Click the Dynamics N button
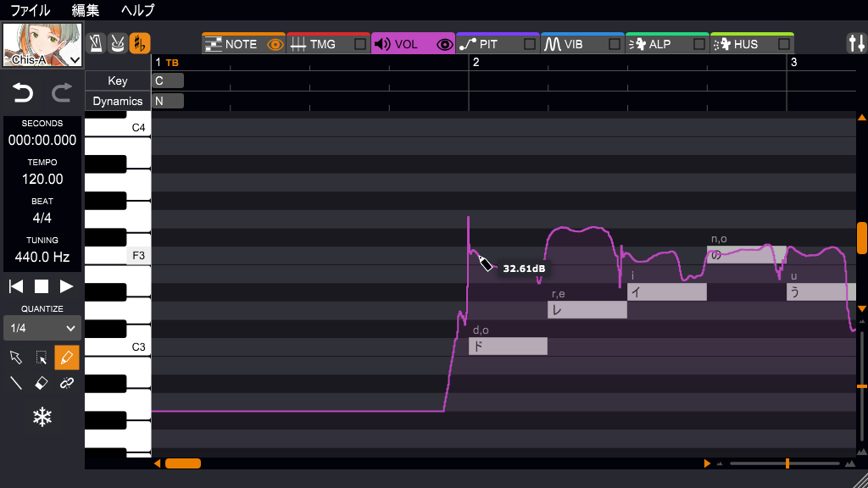The image size is (868, 488). point(166,100)
